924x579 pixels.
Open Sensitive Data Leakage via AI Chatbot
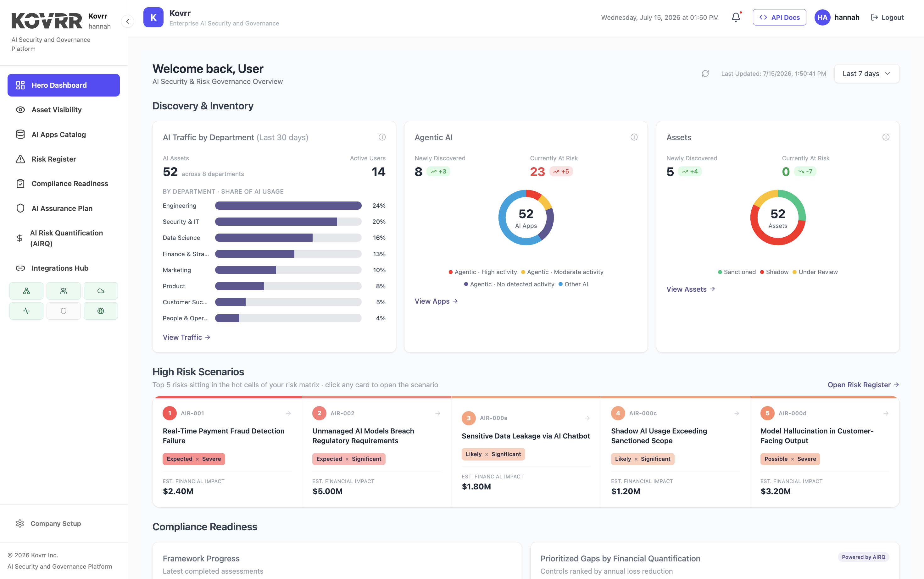[x=526, y=452]
